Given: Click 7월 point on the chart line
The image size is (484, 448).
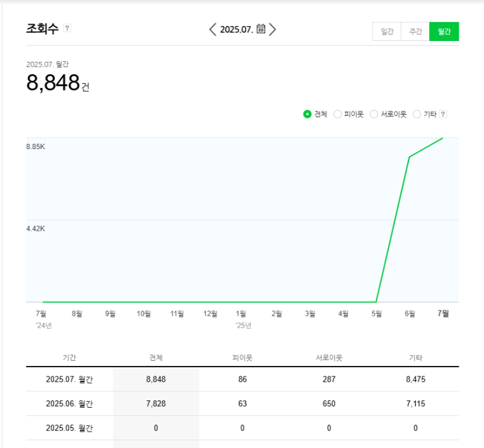Looking at the screenshot, I should point(443,138).
